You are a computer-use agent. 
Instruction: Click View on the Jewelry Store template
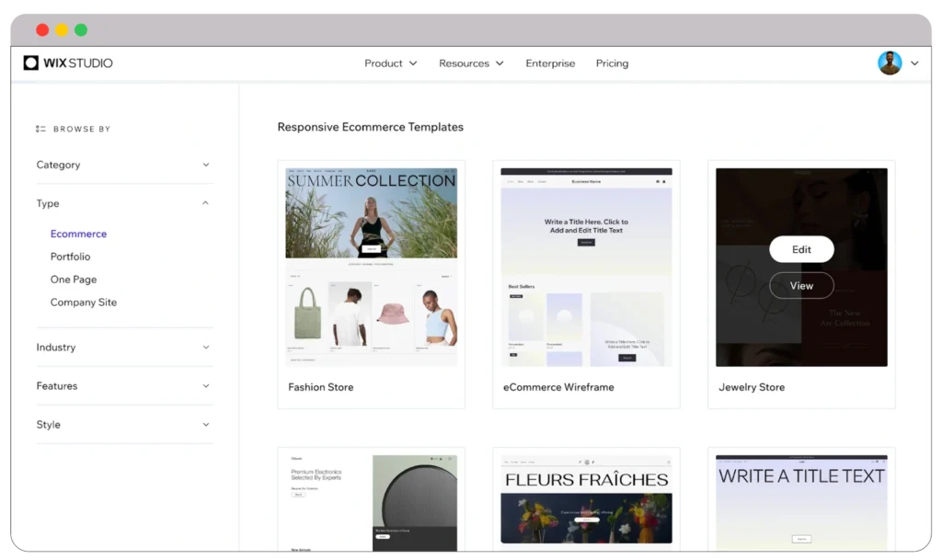tap(800, 285)
